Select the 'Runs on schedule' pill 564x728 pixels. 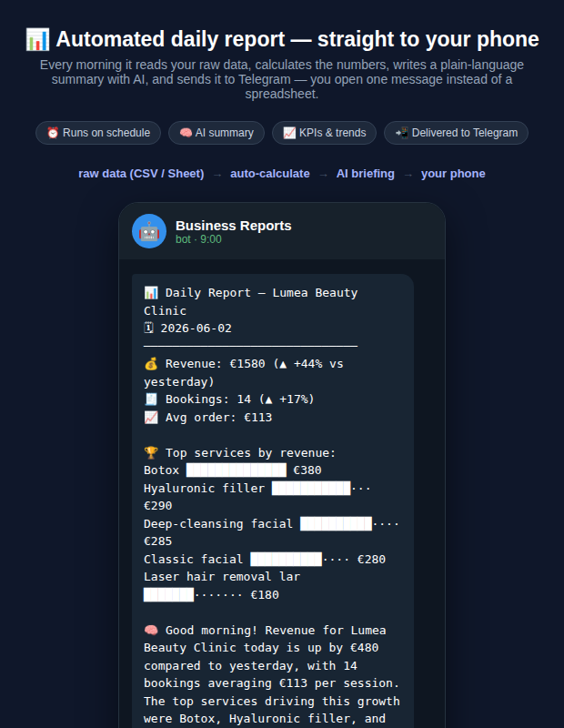pyautogui.click(x=98, y=133)
